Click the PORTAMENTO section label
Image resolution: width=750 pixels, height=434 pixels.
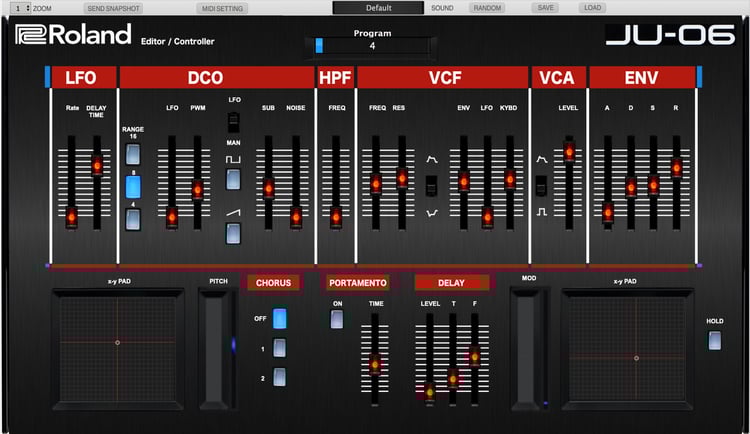pyautogui.click(x=357, y=283)
